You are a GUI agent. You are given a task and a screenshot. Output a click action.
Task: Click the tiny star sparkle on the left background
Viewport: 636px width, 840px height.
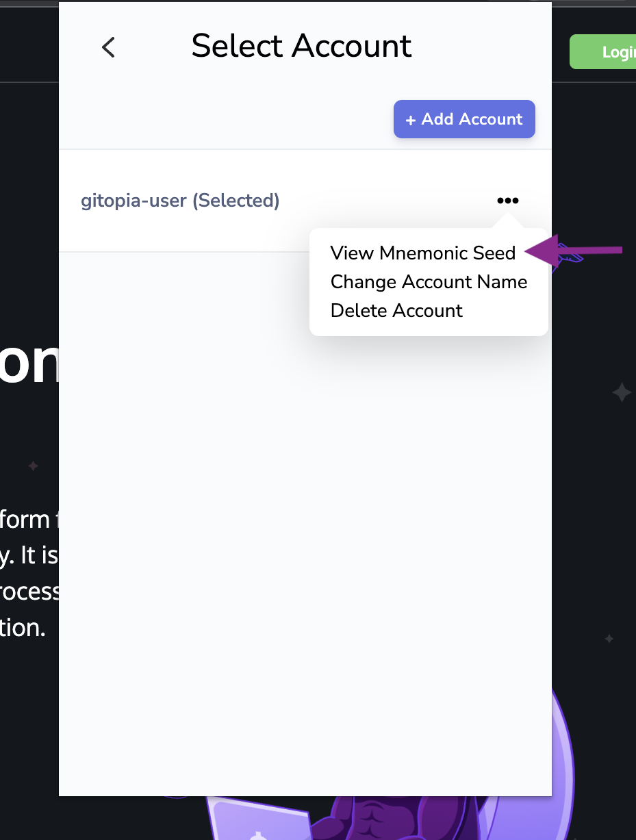click(33, 466)
